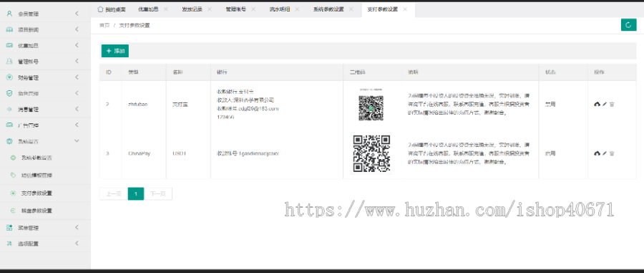The image size is (644, 273).
Task: Go to 上一页 previous page
Action: coord(113,193)
